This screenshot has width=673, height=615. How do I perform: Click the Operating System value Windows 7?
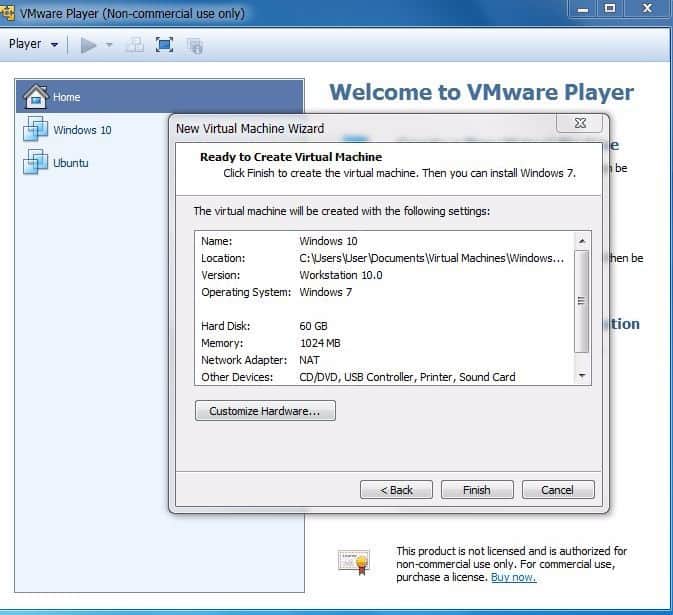[x=326, y=292]
